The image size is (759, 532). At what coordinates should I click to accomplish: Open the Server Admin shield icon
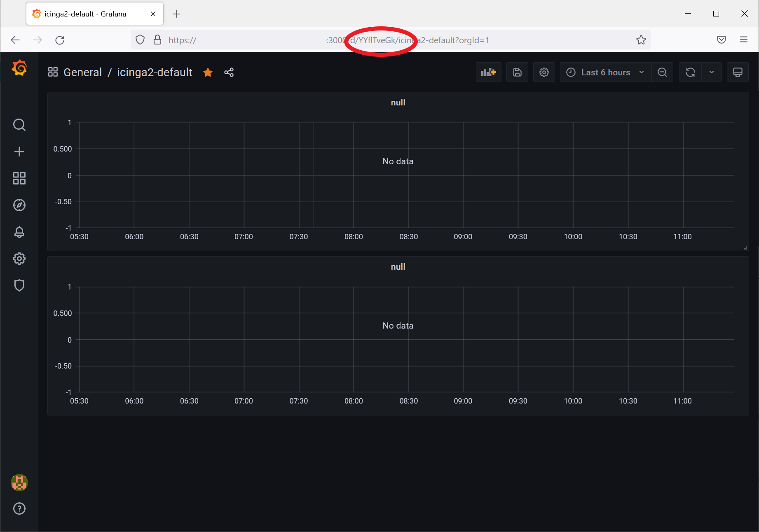point(19,285)
